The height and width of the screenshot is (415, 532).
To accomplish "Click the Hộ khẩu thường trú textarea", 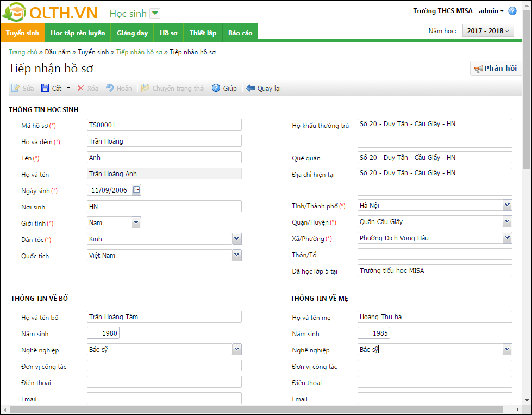I will (435, 133).
